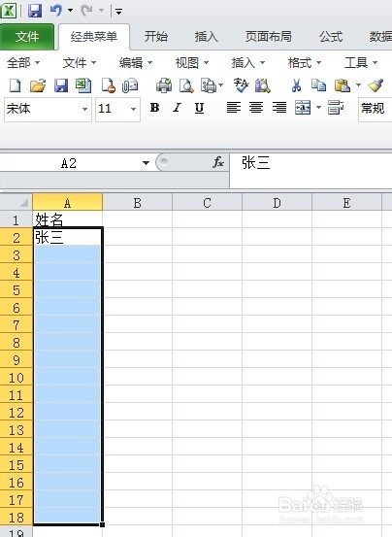Toggle wrap text icon
The width and height of the screenshot is (392, 537).
pos(335,108)
